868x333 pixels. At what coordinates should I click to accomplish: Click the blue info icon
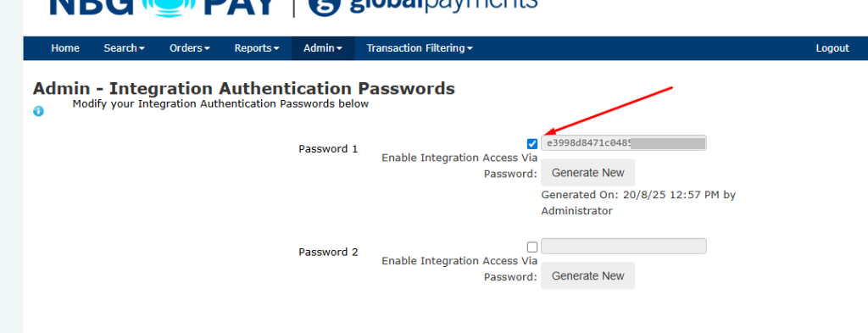pyautogui.click(x=38, y=111)
